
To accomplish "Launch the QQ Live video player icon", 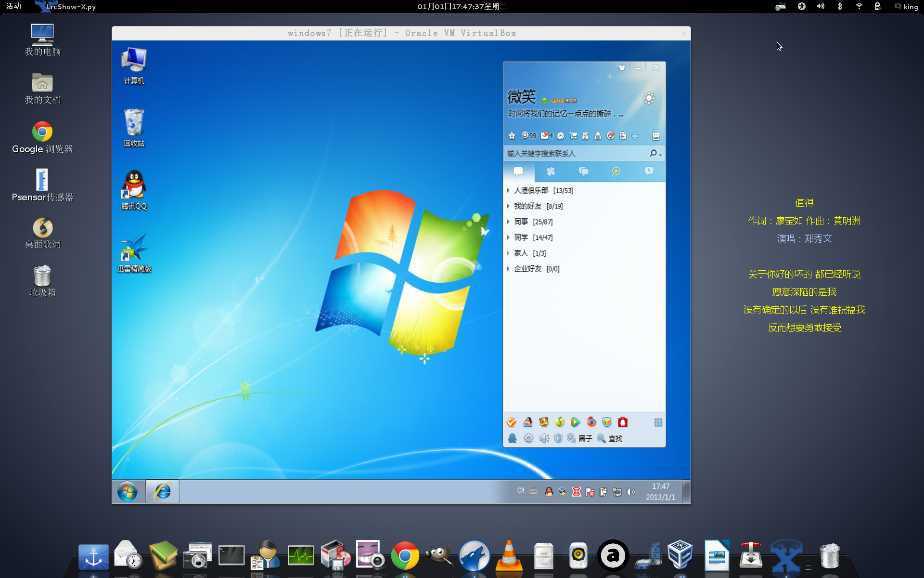I will (575, 422).
